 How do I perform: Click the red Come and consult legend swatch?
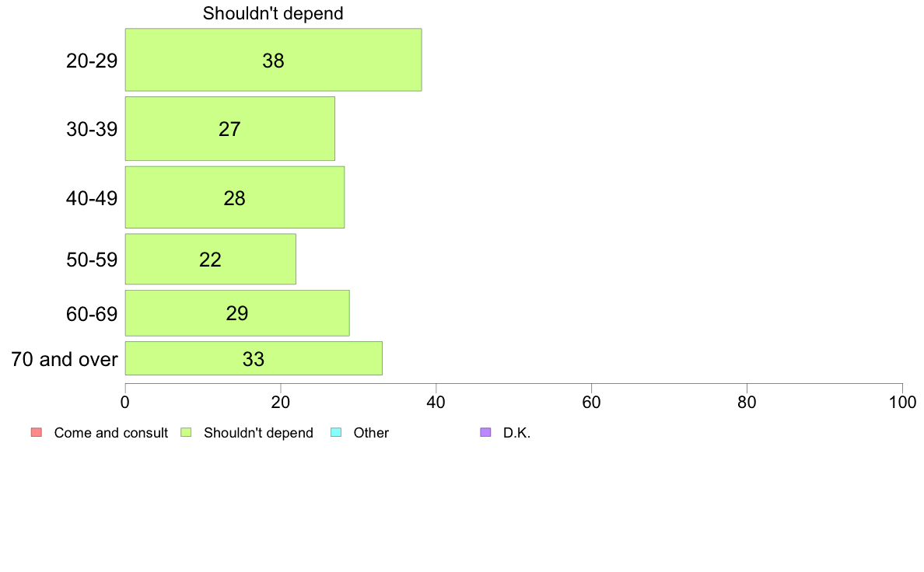(37, 432)
